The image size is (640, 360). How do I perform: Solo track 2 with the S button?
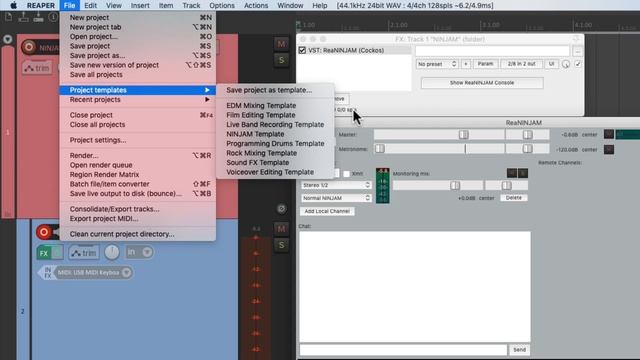[281, 245]
